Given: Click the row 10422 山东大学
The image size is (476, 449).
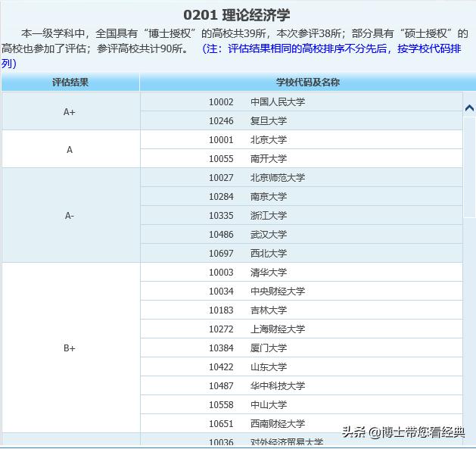Looking at the screenshot, I should click(x=301, y=366).
